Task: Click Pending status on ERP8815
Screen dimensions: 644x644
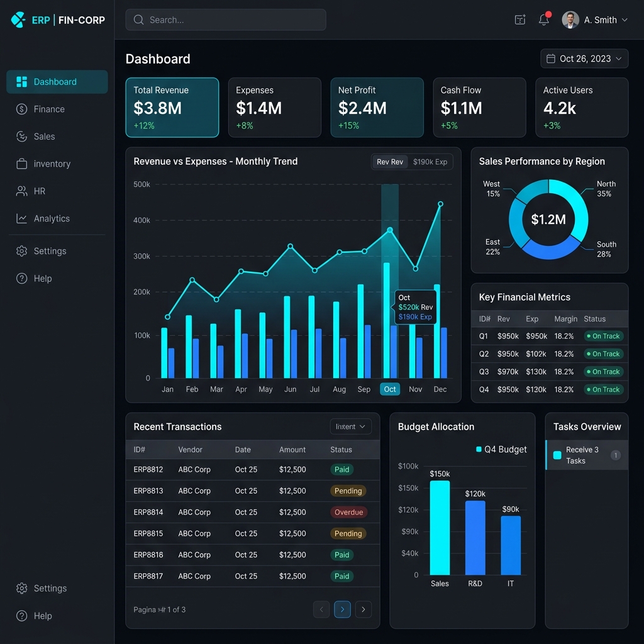Action: point(348,533)
